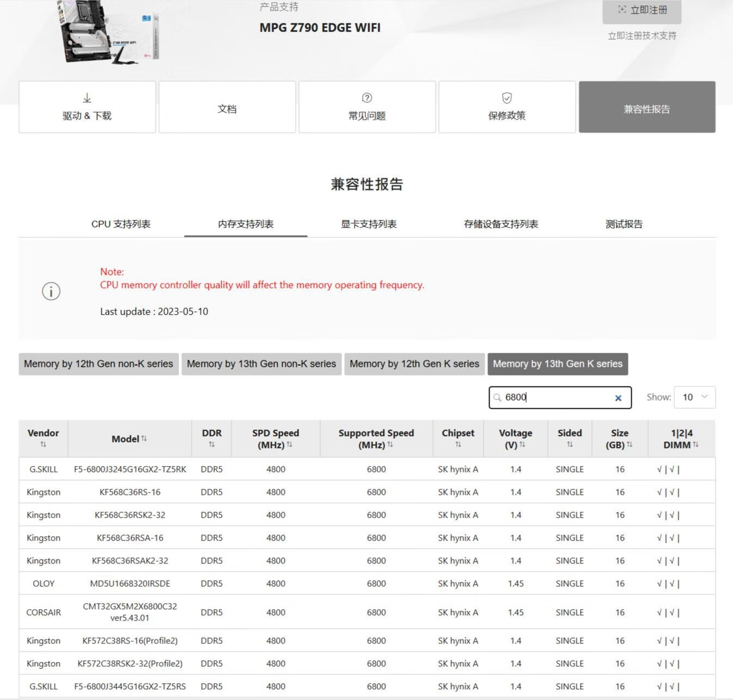Sort by 1|2|4 DIMM column arrows
Image resolution: width=733 pixels, height=700 pixels.
click(695, 445)
